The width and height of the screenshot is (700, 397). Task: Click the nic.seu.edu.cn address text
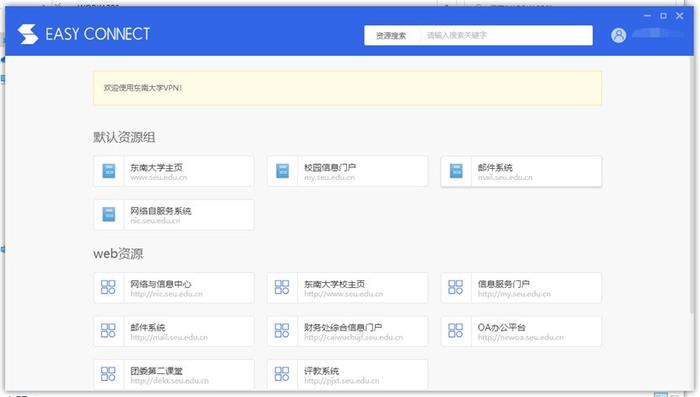[155, 221]
